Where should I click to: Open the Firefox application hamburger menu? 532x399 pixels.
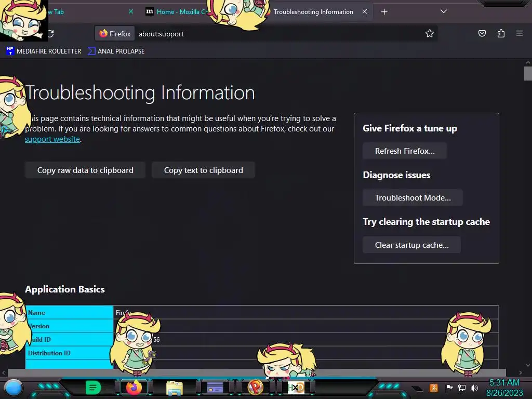click(520, 33)
